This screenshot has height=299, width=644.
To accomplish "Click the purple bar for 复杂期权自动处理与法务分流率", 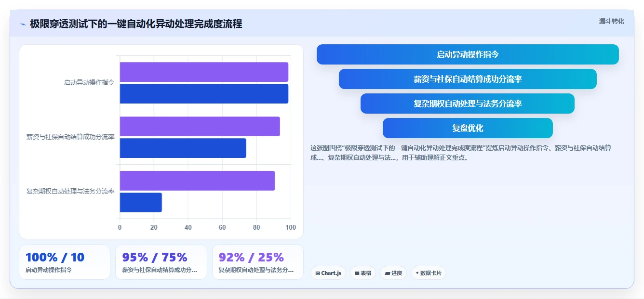I will click(197, 181).
